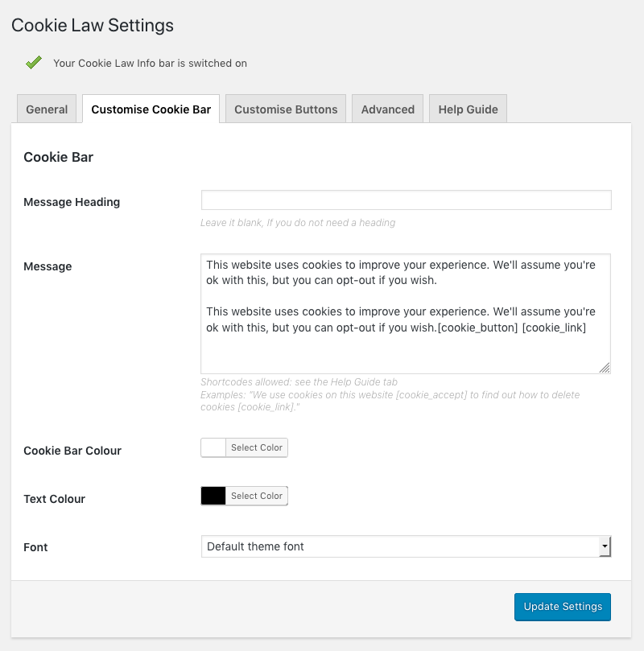This screenshot has width=644, height=651.
Task: Grab the Message textarea resize handle
Action: [x=605, y=368]
